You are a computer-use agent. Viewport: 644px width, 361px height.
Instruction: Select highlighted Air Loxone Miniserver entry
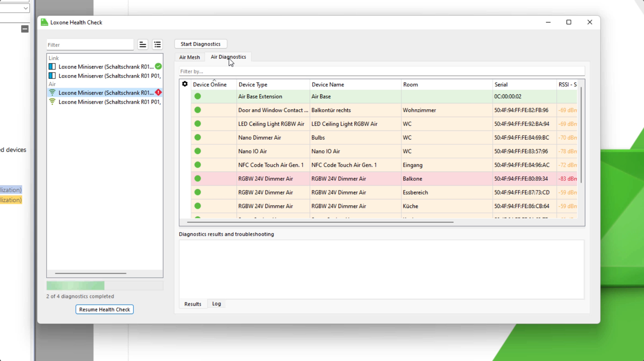coord(105,93)
